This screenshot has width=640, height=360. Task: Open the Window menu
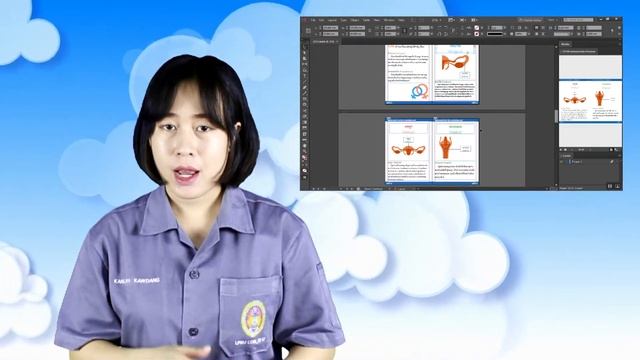pyautogui.click(x=389, y=20)
